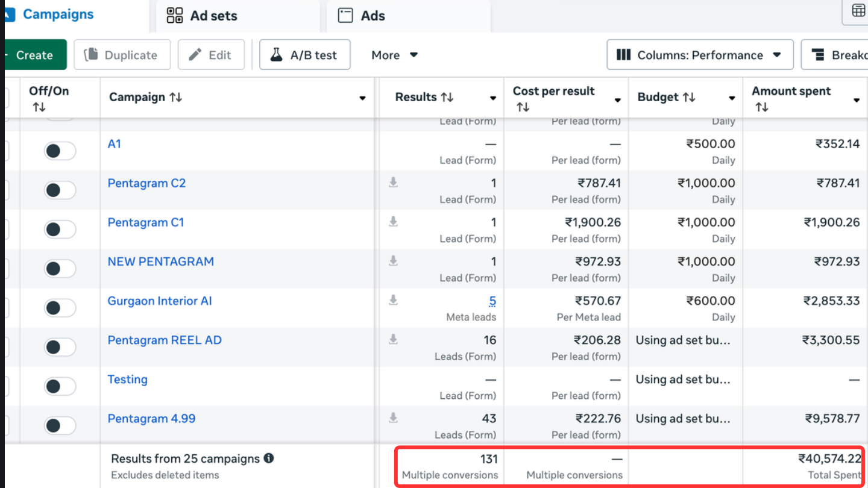Toggle the Pentagram 4.99 campaign switch
Viewport: 868px width, 488px height.
[x=60, y=425]
